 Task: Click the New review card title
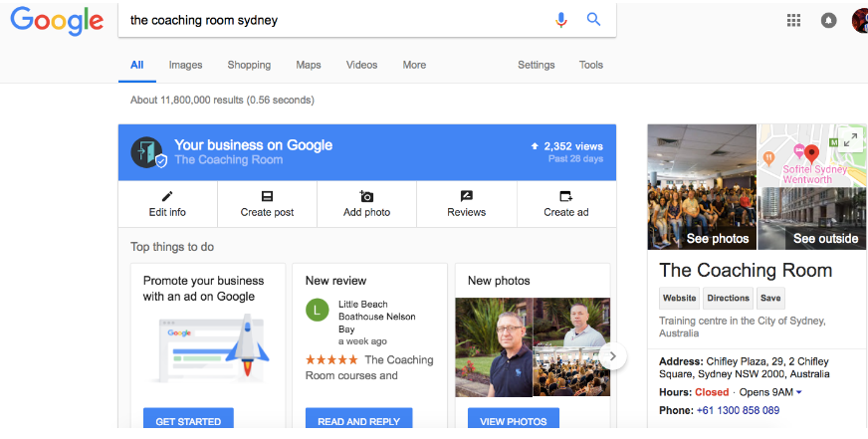[336, 281]
